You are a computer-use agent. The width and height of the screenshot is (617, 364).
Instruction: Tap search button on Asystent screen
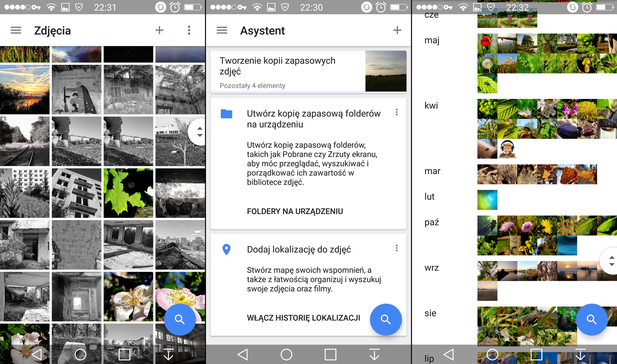point(385,319)
